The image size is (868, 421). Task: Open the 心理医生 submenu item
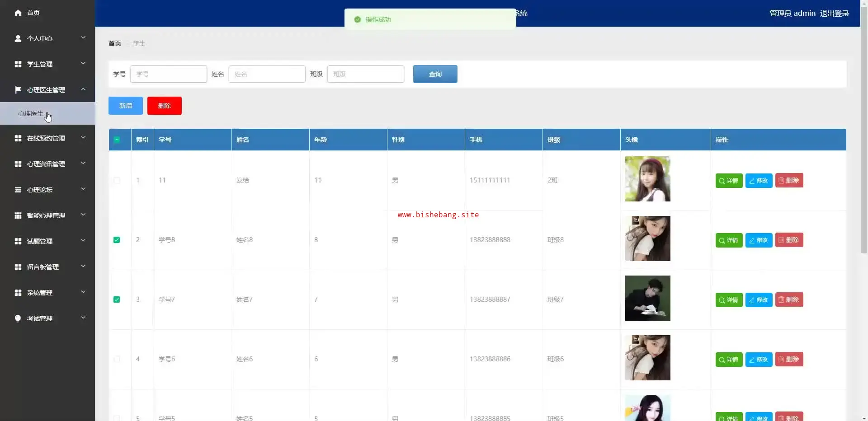[x=31, y=113]
